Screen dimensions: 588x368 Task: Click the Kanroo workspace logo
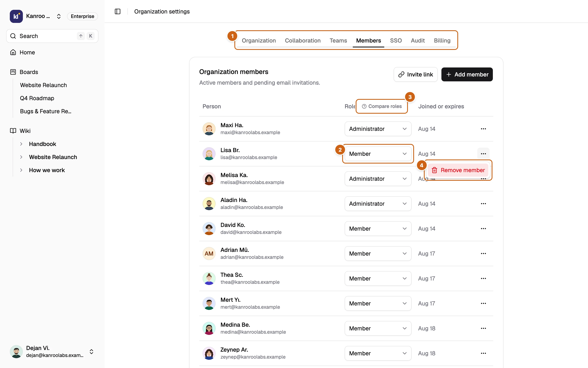coord(16,16)
